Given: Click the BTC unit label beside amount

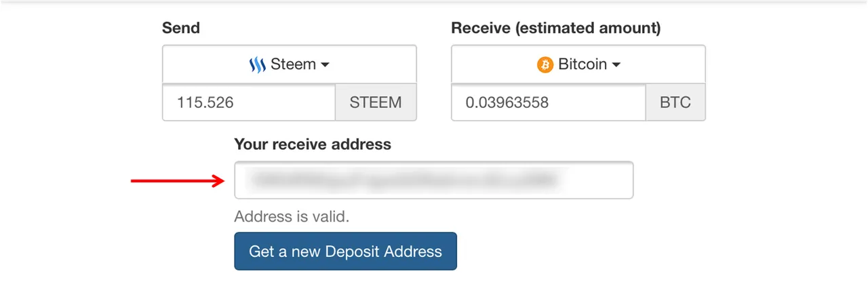Looking at the screenshot, I should pyautogui.click(x=675, y=103).
